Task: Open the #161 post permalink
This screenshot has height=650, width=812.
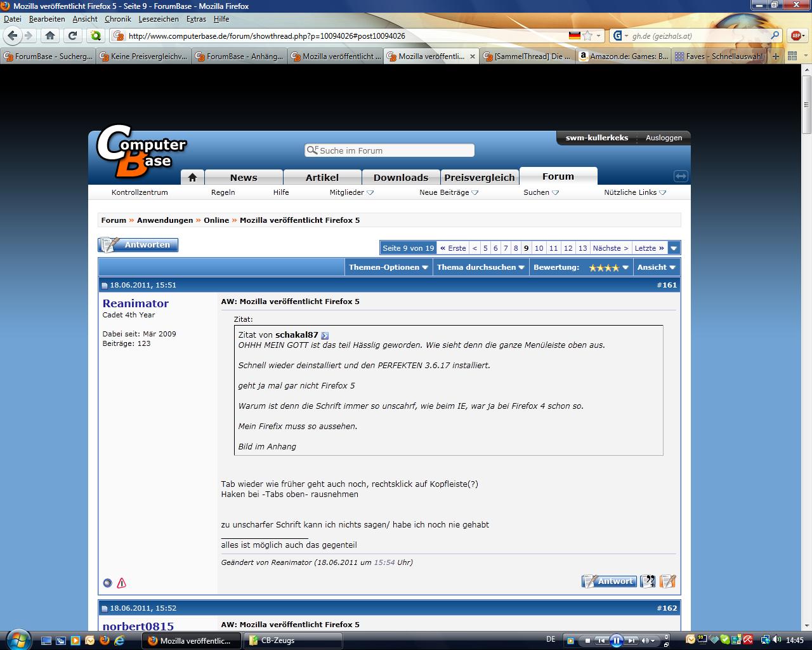Action: pyautogui.click(x=667, y=285)
